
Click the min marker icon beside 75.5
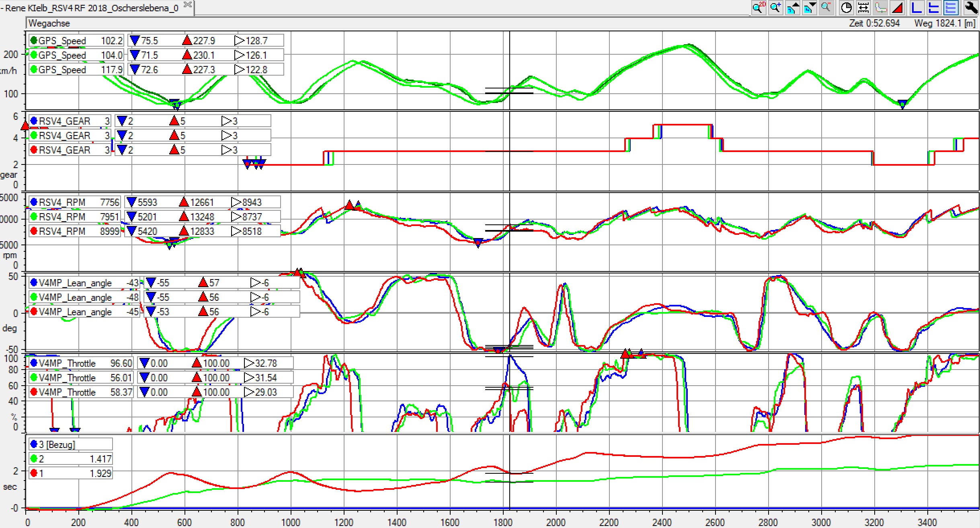tap(135, 41)
